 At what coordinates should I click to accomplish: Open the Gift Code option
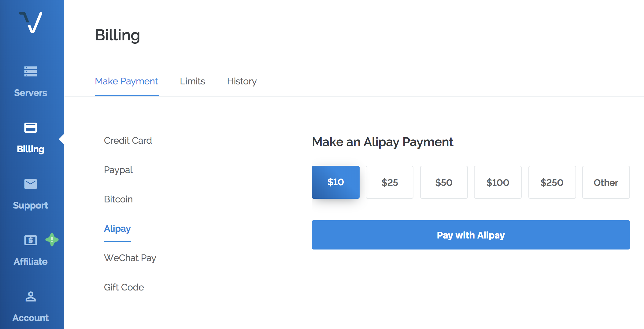tap(124, 287)
